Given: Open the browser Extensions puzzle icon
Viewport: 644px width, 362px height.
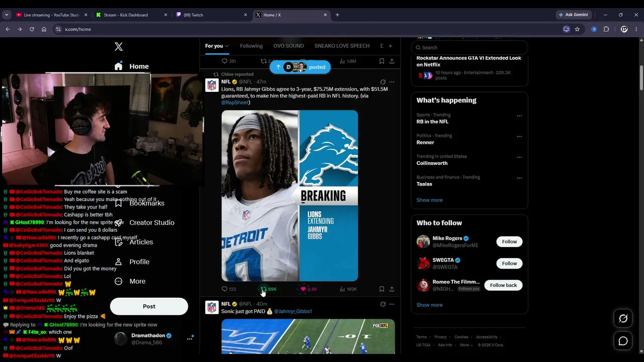Looking at the screenshot, I should 606,29.
